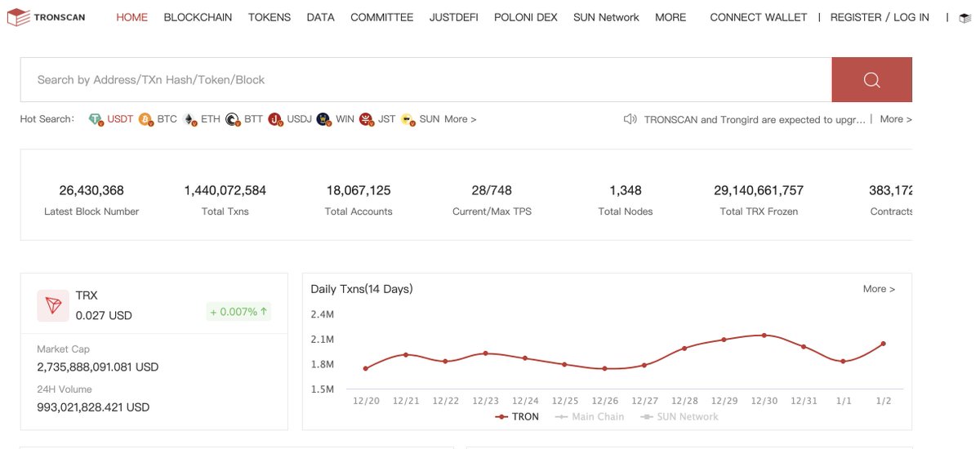
Task: Toggle TRON series in chart legend
Action: 518,416
